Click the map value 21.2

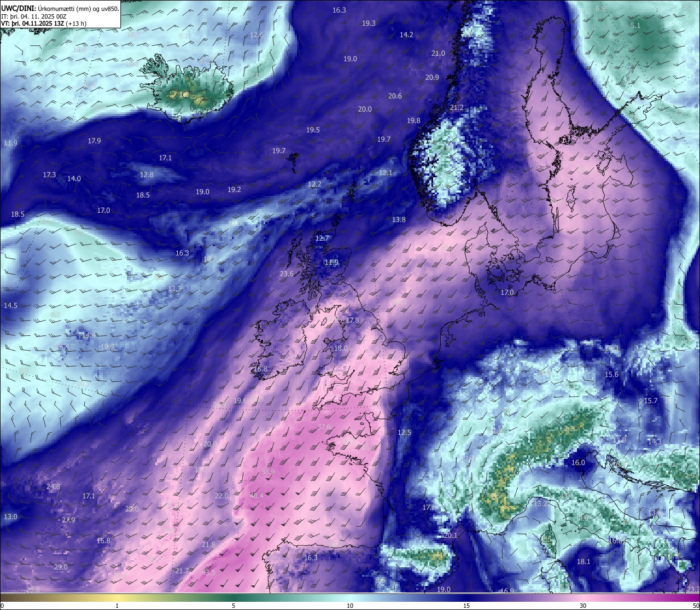tap(457, 107)
